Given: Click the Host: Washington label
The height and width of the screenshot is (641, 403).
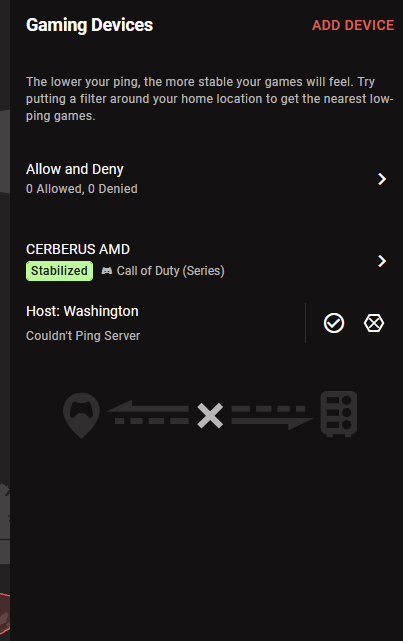Looking at the screenshot, I should (x=82, y=311).
